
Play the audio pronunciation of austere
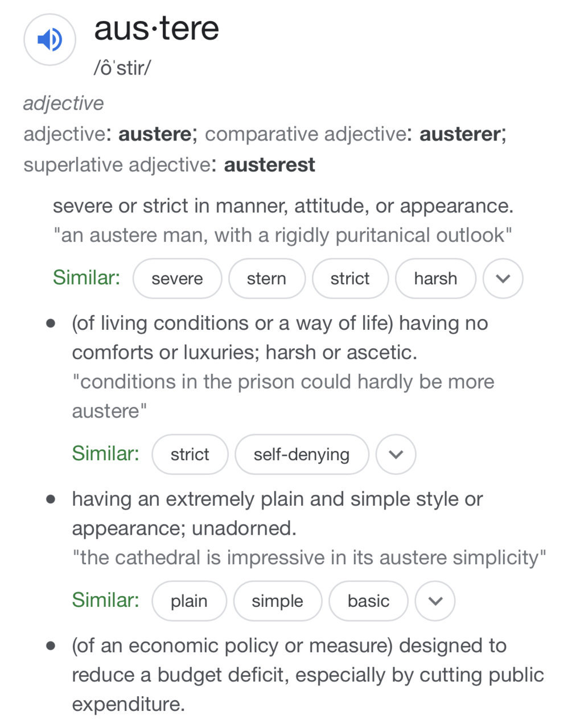coord(50,40)
